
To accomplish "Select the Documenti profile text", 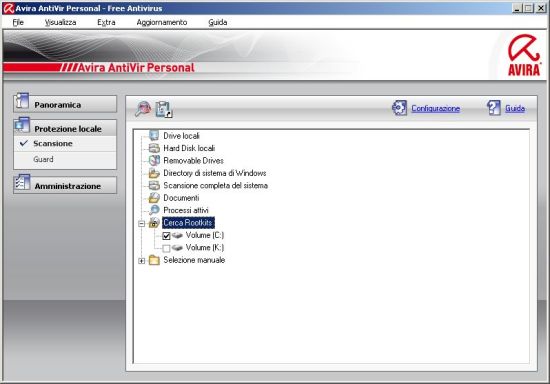I will [x=181, y=198].
